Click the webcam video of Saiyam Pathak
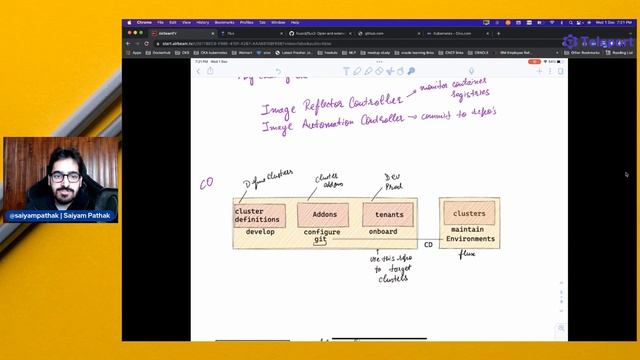640x360 pixels. (60, 180)
